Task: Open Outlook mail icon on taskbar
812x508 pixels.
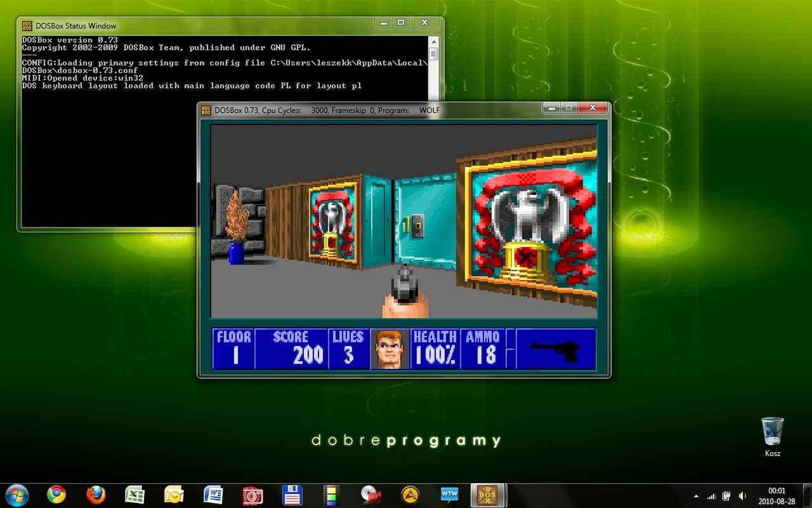Action: tap(174, 495)
